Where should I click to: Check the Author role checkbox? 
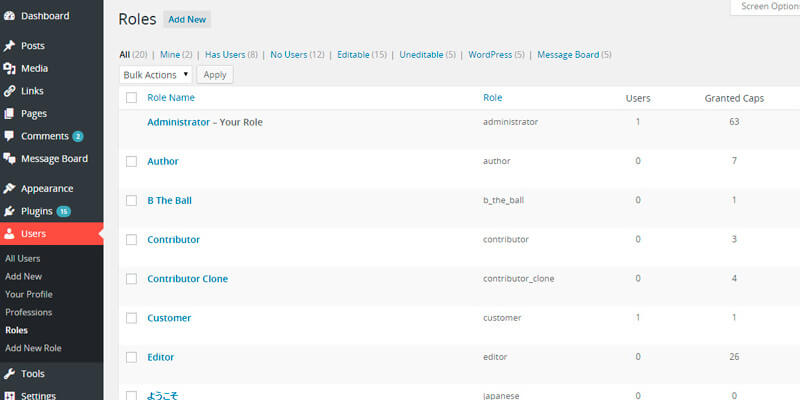click(x=132, y=161)
